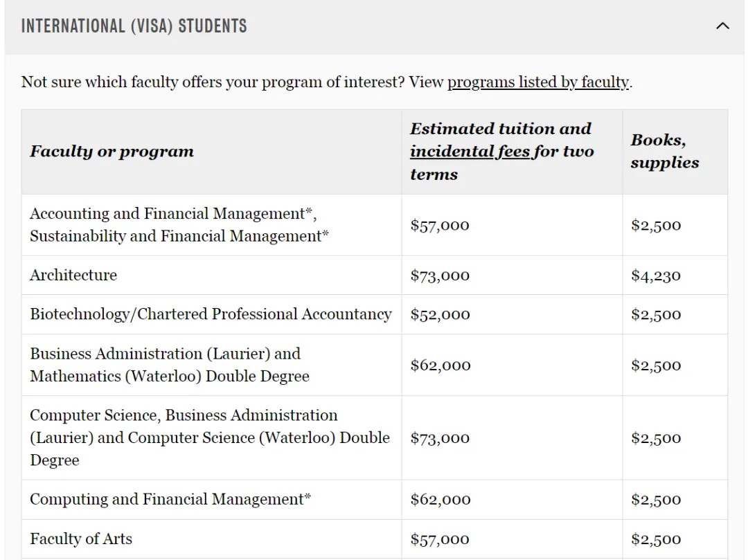This screenshot has height=560, width=748.
Task: Open the programs listed by faculty link
Action: [x=538, y=82]
